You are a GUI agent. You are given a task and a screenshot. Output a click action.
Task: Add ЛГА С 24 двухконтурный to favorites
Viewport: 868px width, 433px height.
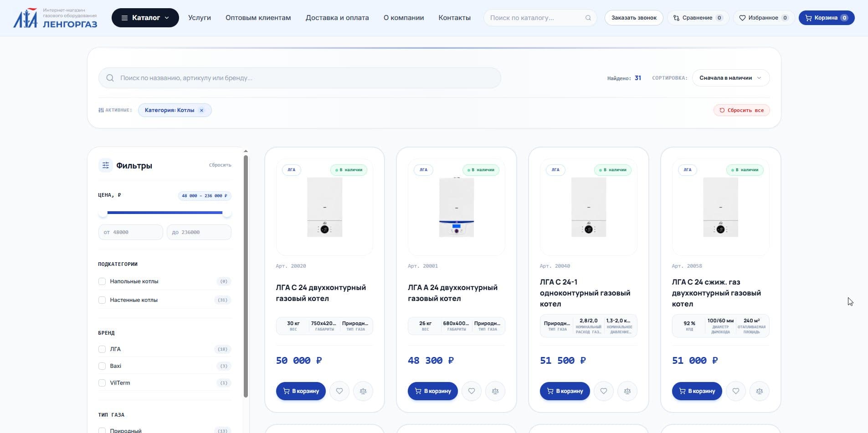coord(339,391)
